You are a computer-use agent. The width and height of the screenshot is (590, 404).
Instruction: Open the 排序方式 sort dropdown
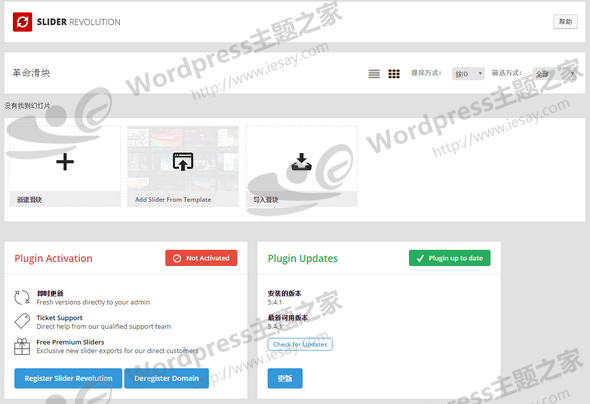[x=468, y=74]
